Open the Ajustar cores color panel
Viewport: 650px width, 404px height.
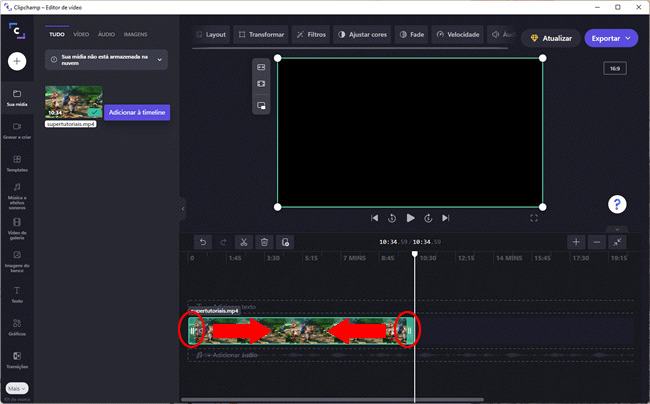(362, 35)
